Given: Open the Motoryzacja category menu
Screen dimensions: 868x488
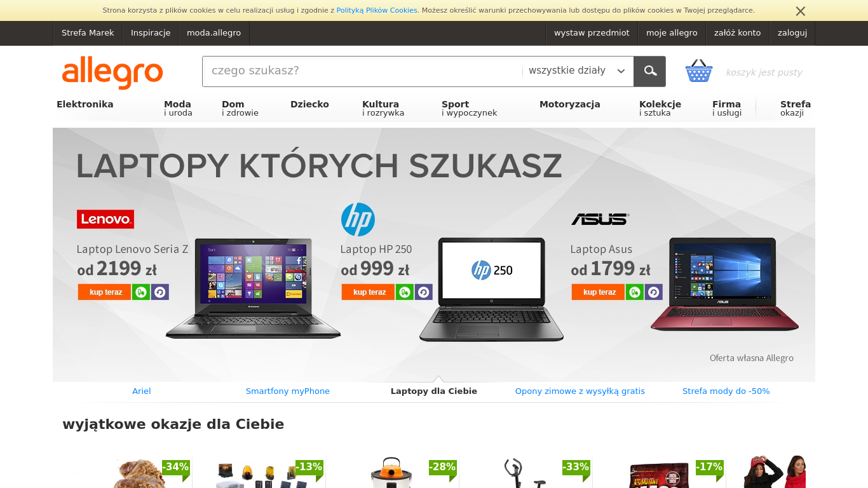Looking at the screenshot, I should coord(569,104).
